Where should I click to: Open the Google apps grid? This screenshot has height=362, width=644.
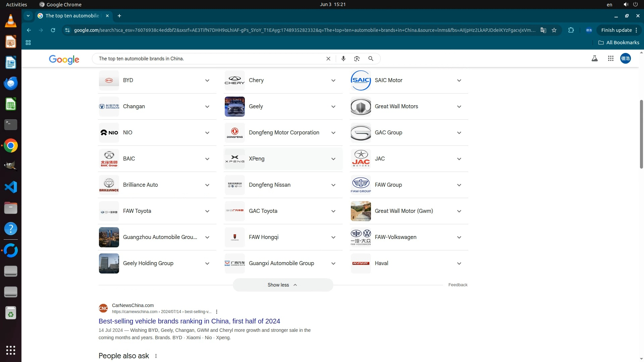tap(610, 59)
